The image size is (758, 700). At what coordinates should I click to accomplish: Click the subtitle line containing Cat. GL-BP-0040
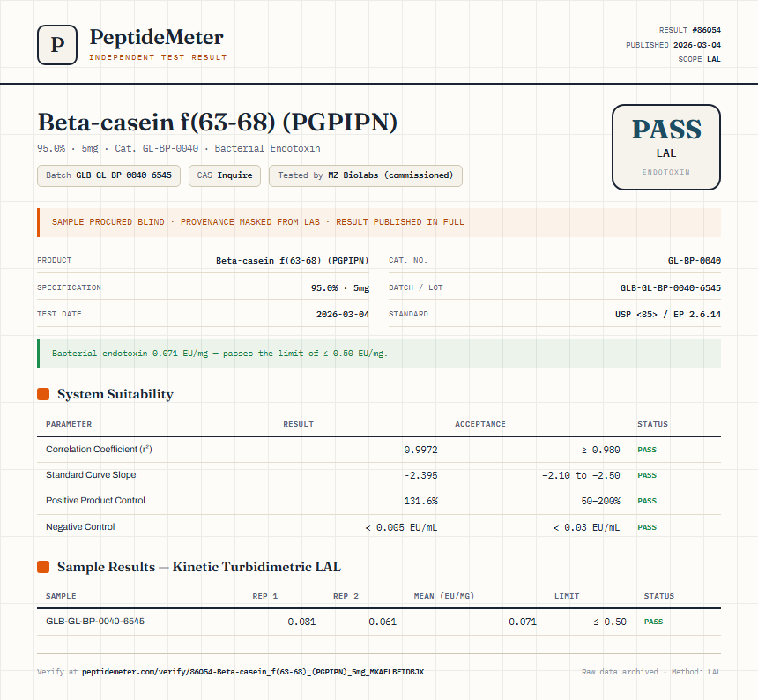[x=179, y=148]
